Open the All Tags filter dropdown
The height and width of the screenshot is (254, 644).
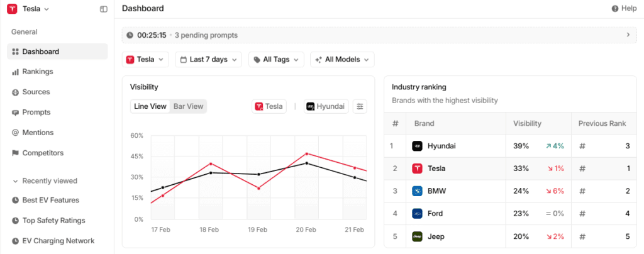pyautogui.click(x=276, y=60)
